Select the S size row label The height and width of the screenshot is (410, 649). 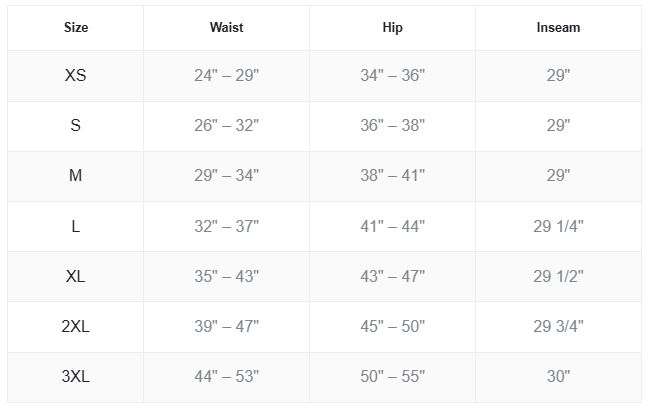coord(75,126)
